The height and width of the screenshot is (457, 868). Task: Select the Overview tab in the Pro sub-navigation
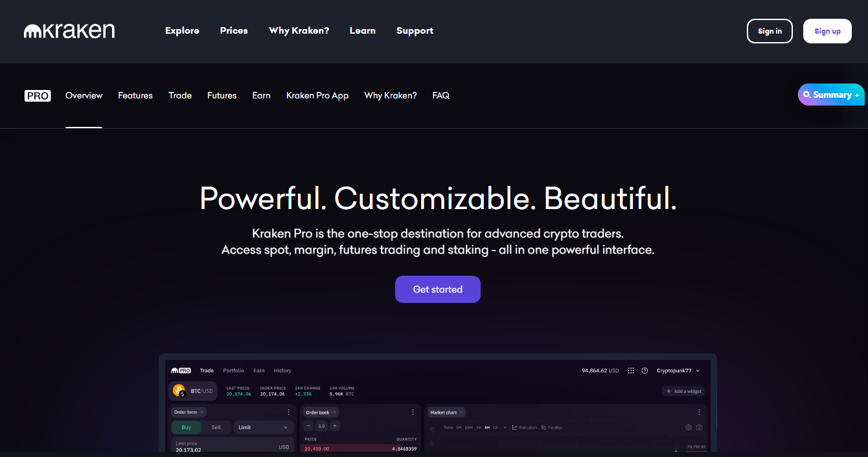(x=84, y=96)
